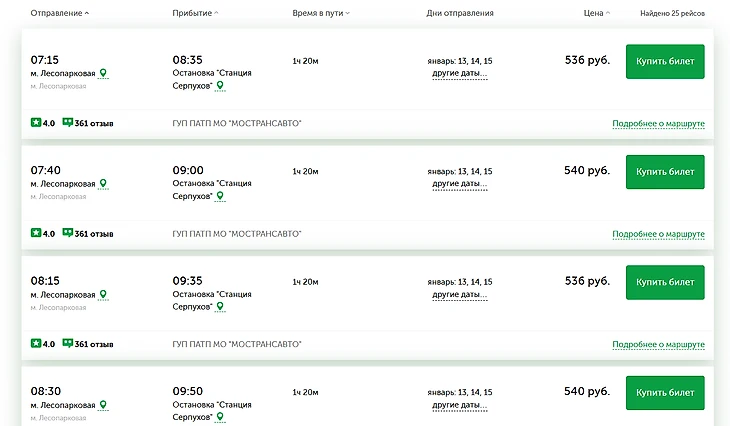
Task: Open the 361 отзыв reviews on 07:15 trip
Action: point(94,123)
